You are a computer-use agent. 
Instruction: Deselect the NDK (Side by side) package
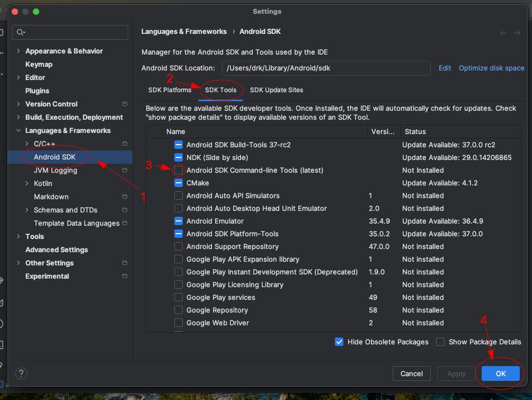coord(179,157)
